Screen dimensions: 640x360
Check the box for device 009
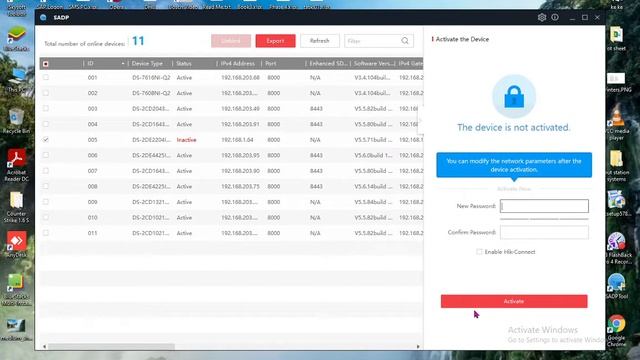[x=46, y=202]
